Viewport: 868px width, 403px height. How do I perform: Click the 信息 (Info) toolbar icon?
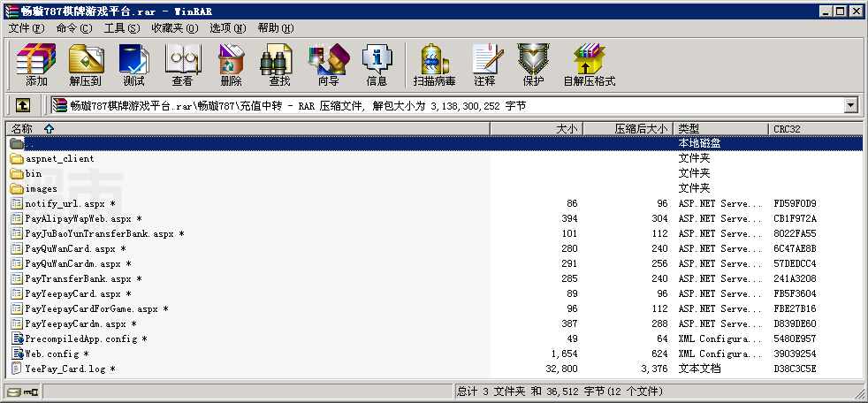click(x=377, y=58)
